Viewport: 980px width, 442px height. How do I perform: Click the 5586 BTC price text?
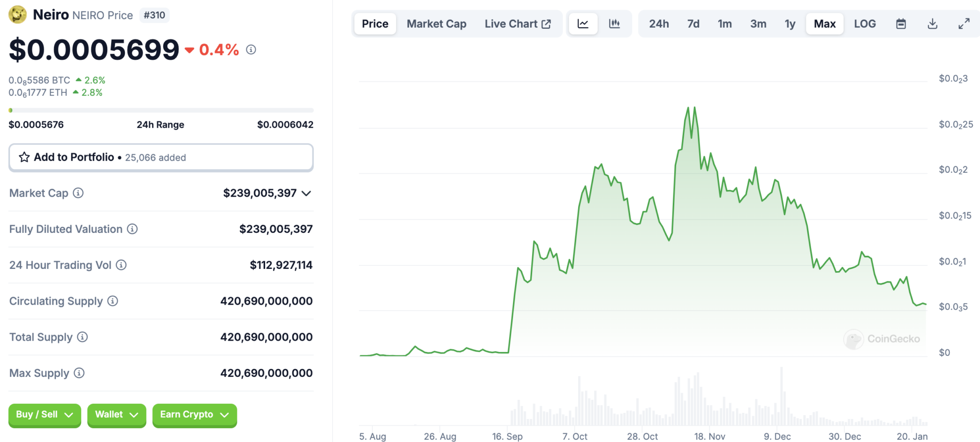tap(39, 80)
